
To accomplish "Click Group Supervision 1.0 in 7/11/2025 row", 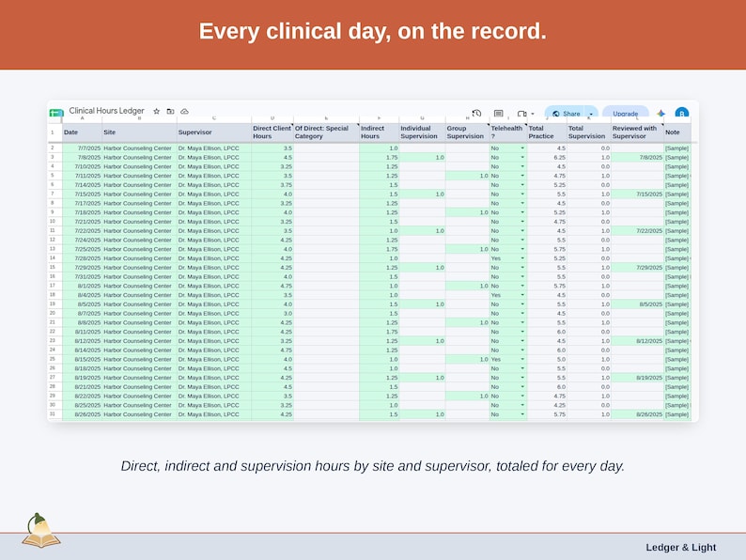I will click(x=467, y=176).
